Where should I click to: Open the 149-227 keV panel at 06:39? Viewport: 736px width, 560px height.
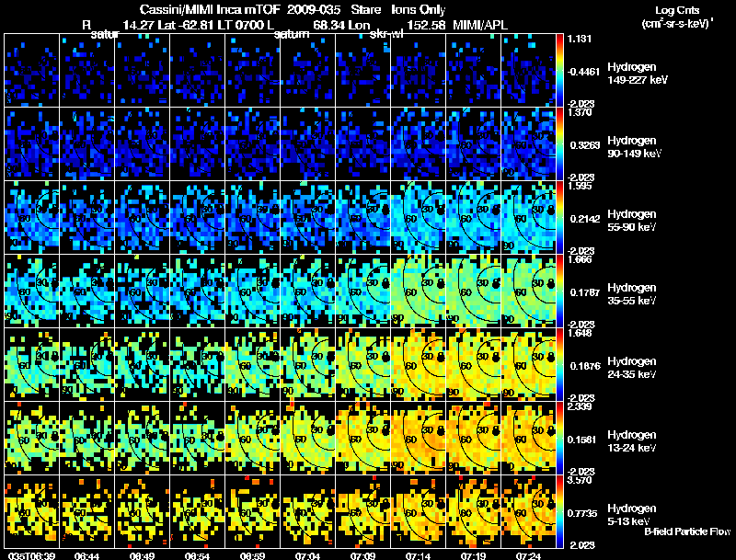32,71
